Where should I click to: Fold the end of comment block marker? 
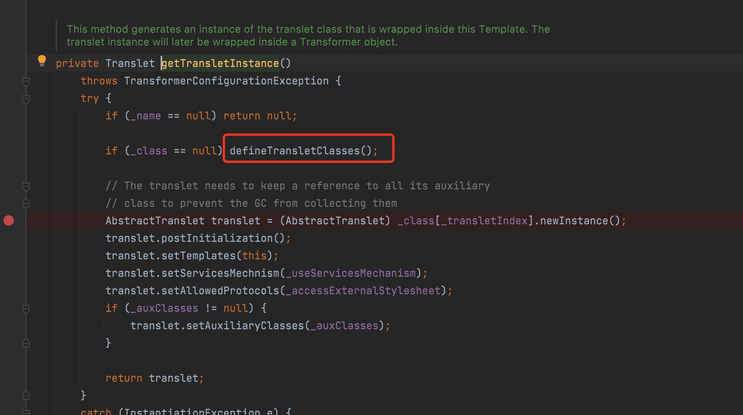click(26, 203)
